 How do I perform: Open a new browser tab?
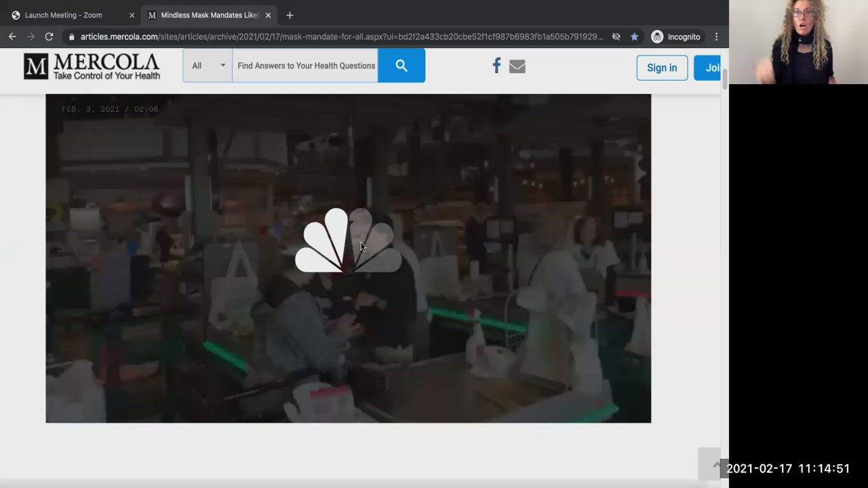(x=290, y=15)
